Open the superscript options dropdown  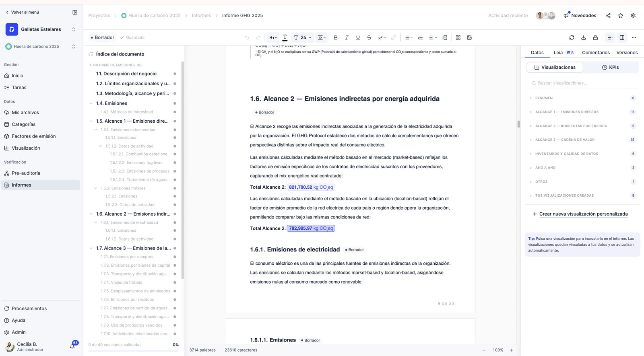pos(382,37)
